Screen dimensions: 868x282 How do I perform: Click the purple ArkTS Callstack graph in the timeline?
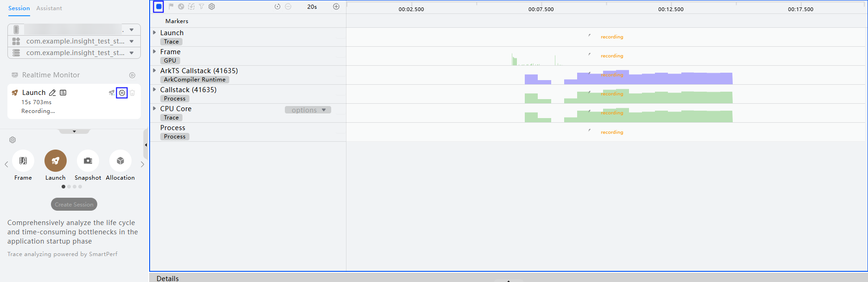pos(629,78)
